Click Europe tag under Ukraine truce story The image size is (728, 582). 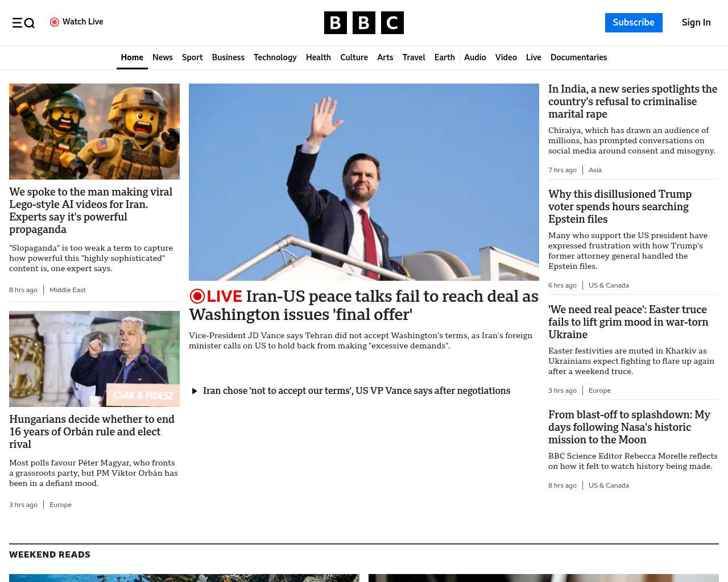[x=599, y=390]
